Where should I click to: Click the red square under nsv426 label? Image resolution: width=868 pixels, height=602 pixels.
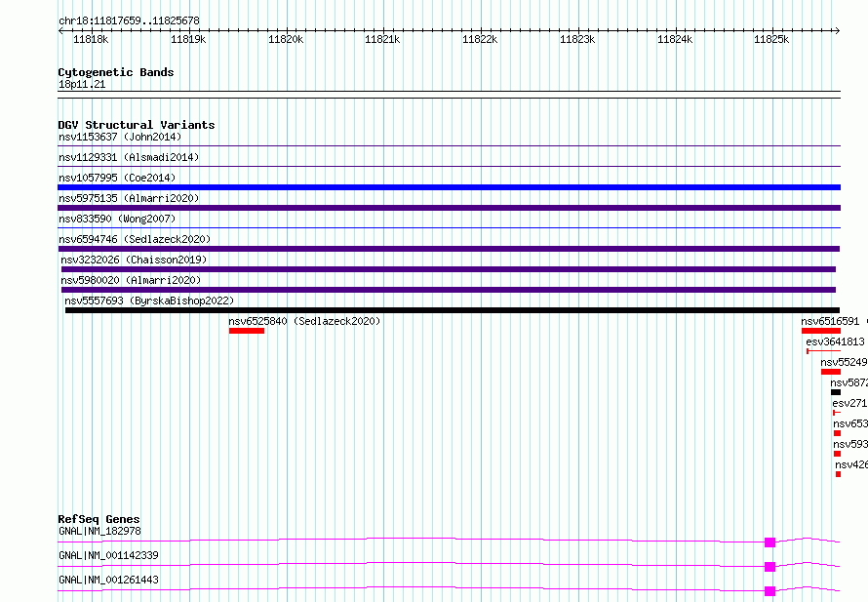(x=838, y=474)
